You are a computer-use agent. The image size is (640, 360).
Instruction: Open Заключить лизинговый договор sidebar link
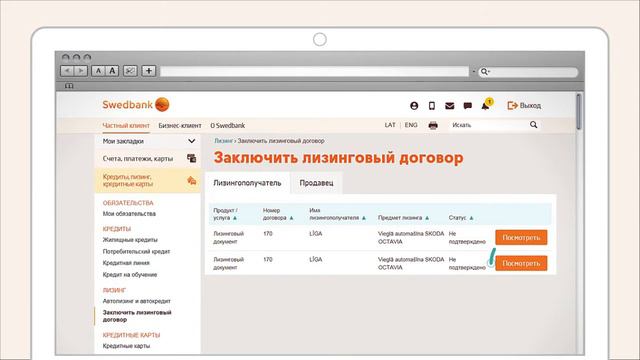coord(137,316)
